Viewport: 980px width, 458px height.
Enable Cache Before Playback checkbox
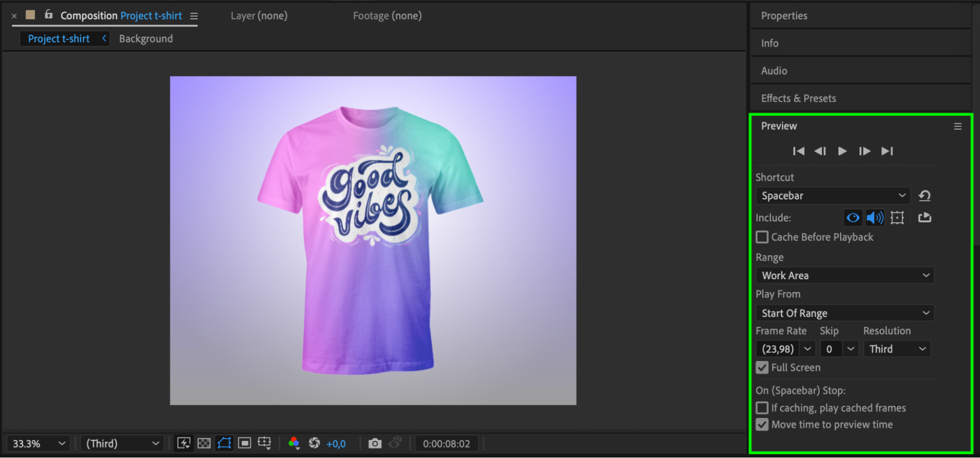click(x=762, y=237)
